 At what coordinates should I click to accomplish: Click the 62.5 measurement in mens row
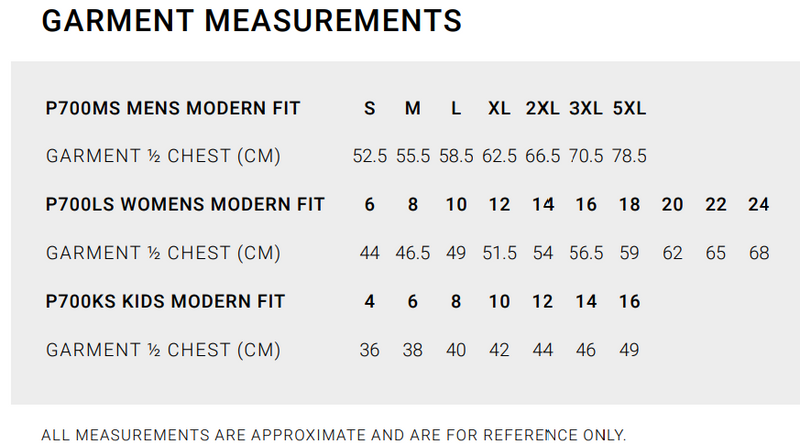coord(500,156)
